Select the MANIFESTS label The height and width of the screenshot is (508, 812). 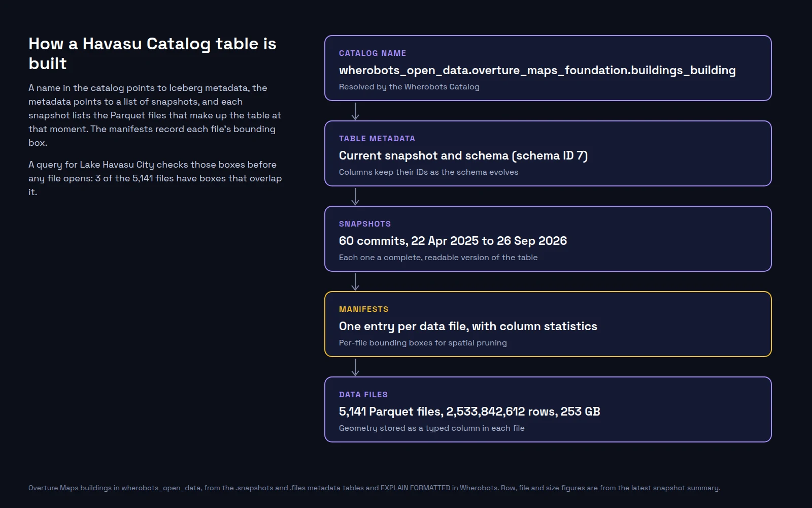coord(364,309)
